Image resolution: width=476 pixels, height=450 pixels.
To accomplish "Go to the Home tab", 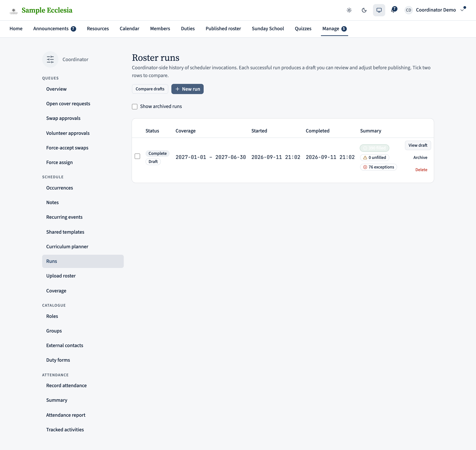I will tap(16, 29).
